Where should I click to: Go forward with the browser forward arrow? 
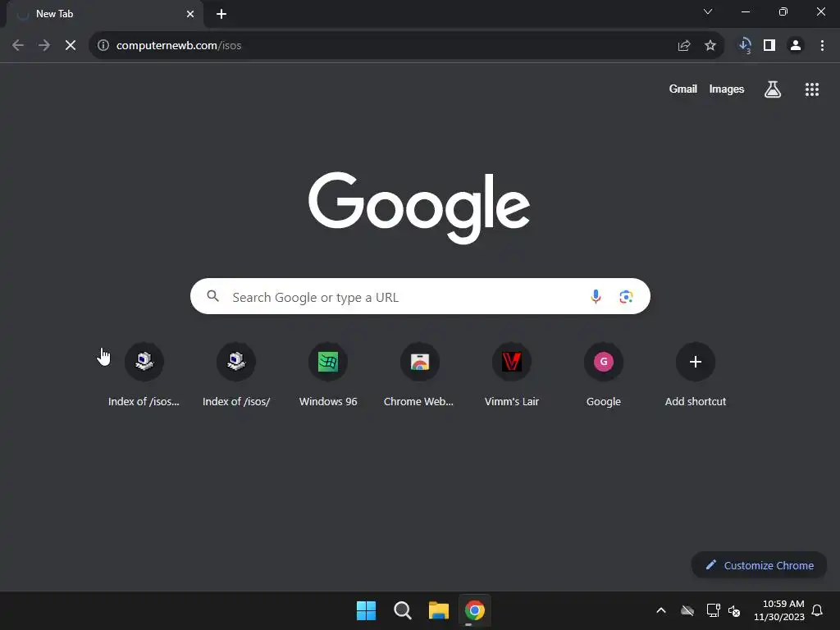(44, 46)
